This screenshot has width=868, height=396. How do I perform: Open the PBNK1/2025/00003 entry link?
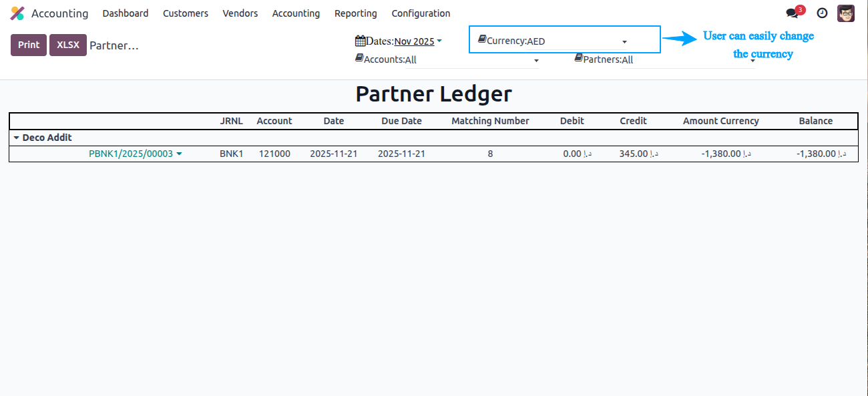(x=131, y=154)
